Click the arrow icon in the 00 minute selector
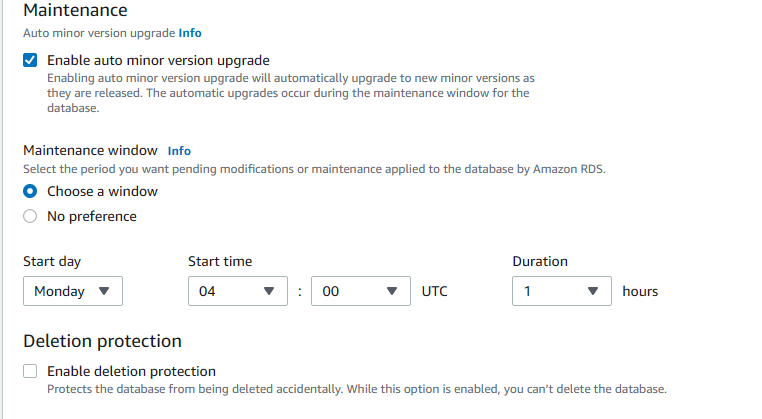762x419 pixels. pyautogui.click(x=392, y=291)
